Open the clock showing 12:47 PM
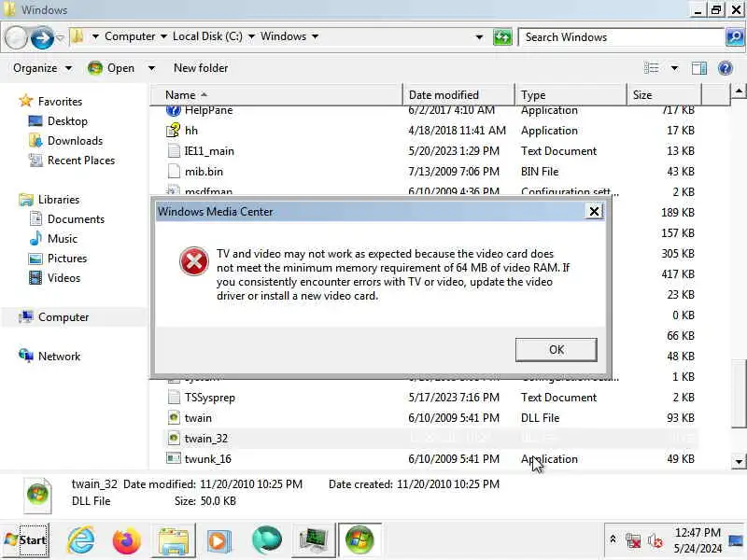747x560 pixels. pos(698,540)
